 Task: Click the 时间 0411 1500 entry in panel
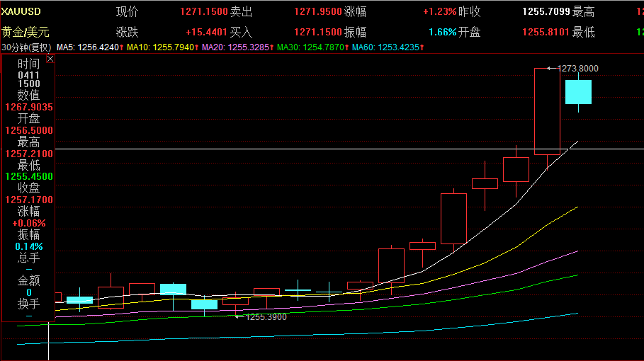pos(29,79)
